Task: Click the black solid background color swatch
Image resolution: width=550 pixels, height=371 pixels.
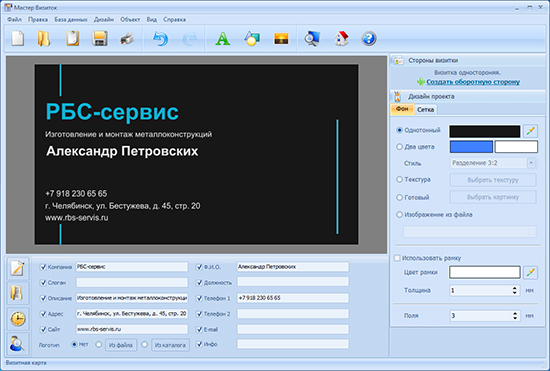Action: (x=485, y=131)
